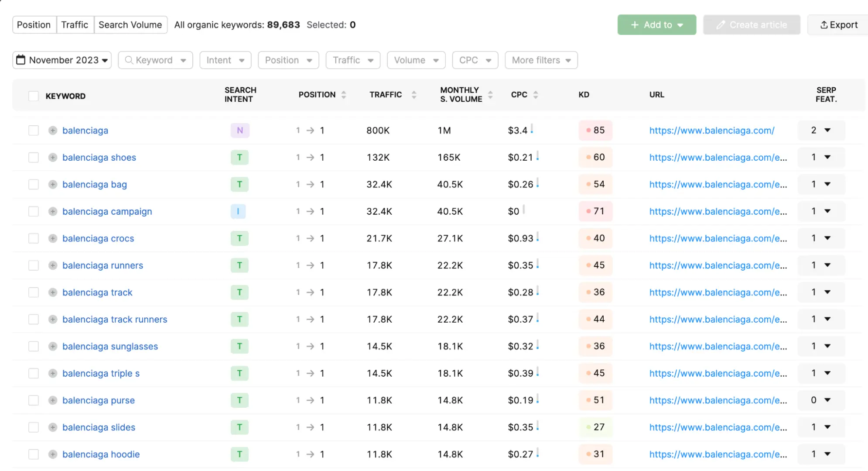Select the balenciaga bag row checkbox

coord(34,185)
